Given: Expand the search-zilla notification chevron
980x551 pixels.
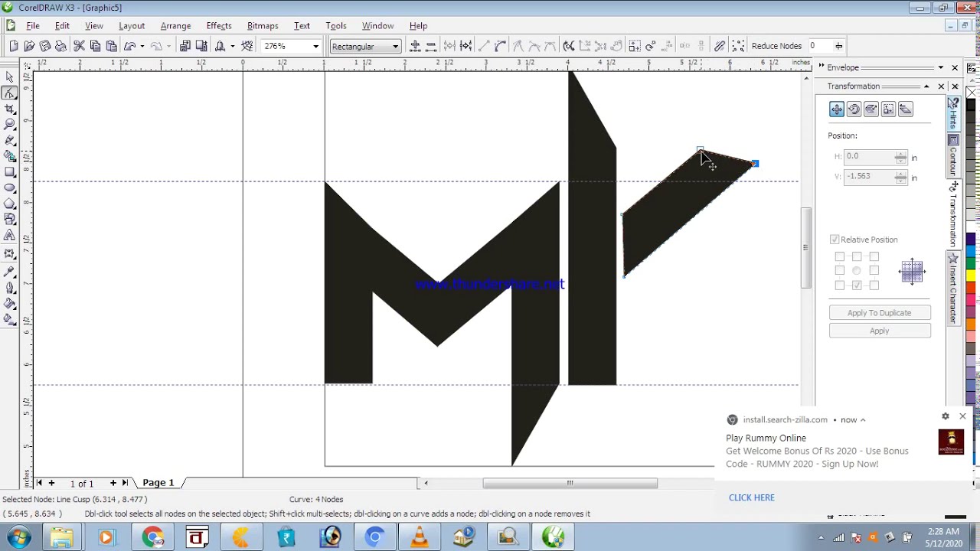Looking at the screenshot, I should 862,419.
